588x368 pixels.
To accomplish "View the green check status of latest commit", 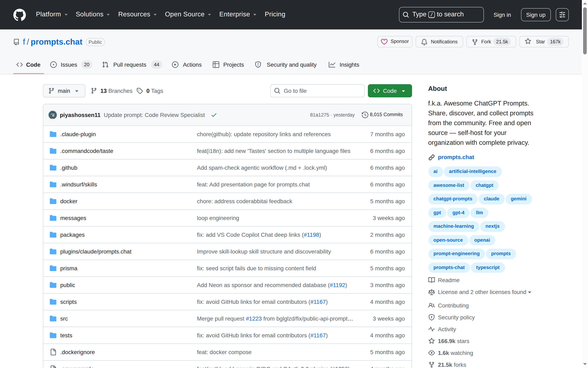I will point(214,115).
